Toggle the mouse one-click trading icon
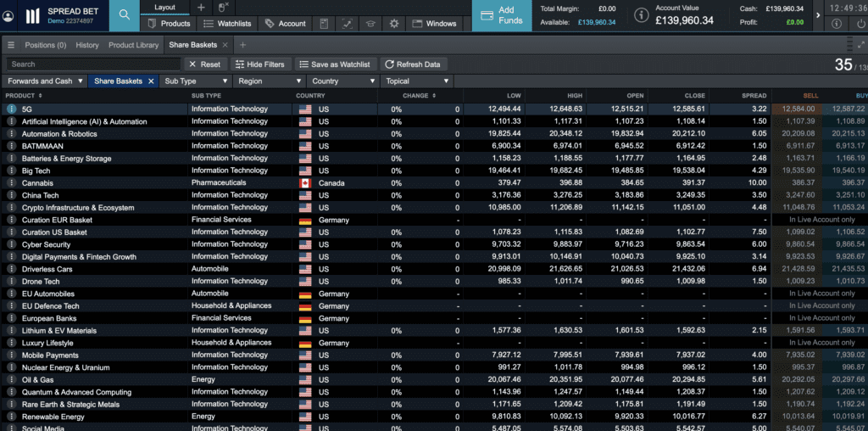The width and height of the screenshot is (868, 431). tap(223, 7)
